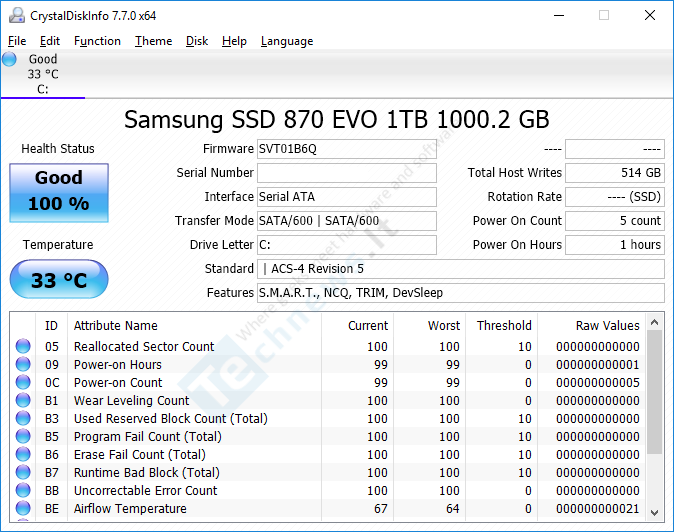
Task: Click the scroll down arrow of attribute list
Action: pos(655,512)
